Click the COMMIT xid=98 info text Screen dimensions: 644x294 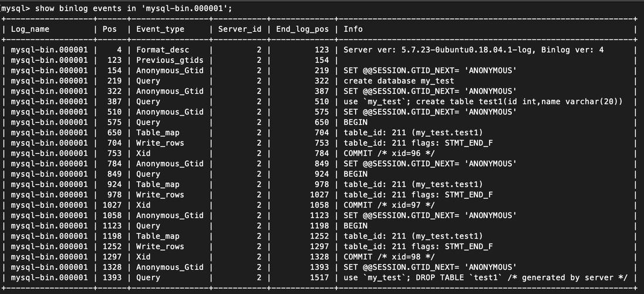tap(389, 257)
